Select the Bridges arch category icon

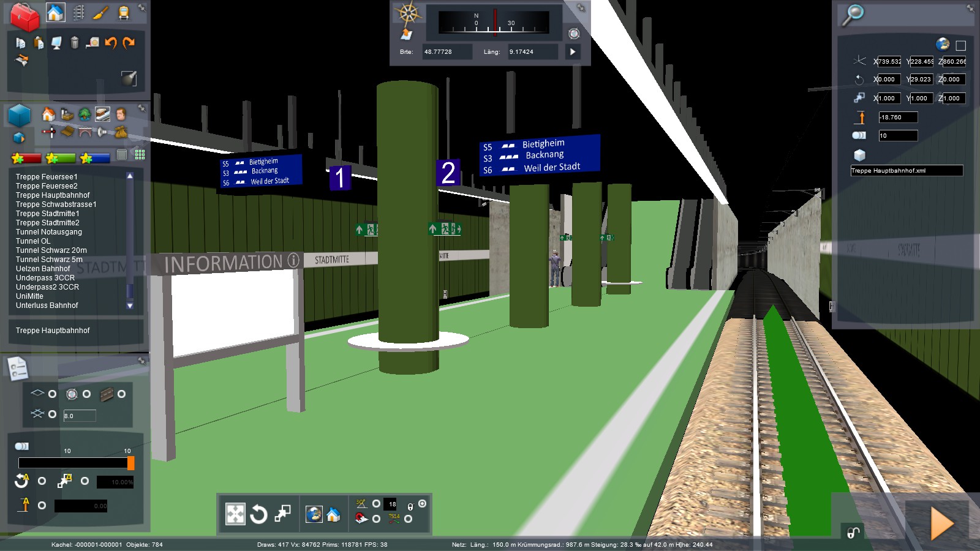85,131
